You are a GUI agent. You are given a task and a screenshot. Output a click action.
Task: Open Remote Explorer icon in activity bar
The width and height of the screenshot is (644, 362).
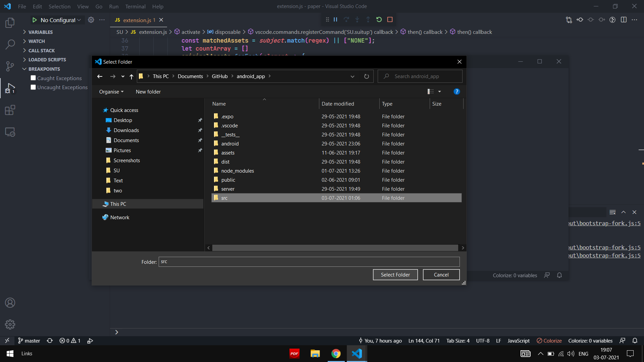click(x=10, y=132)
